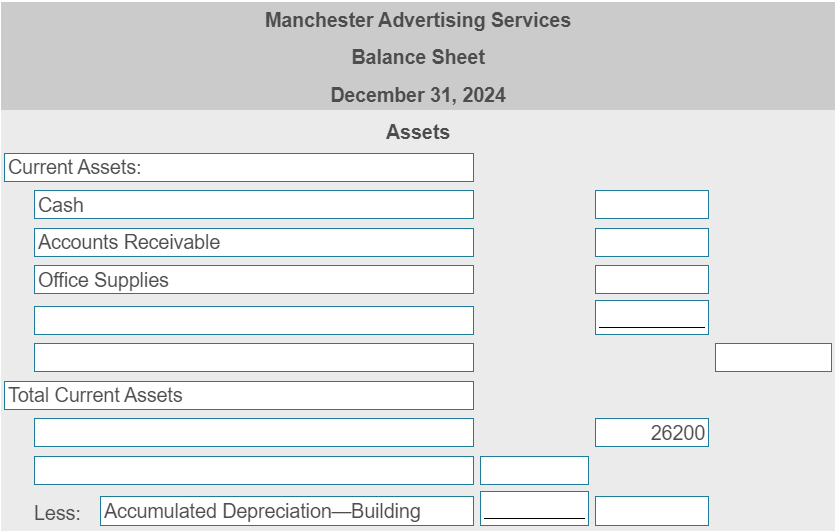This screenshot has width=835, height=531.
Task: Click the net amount box right of Accumulated Depreciation
Action: (652, 511)
